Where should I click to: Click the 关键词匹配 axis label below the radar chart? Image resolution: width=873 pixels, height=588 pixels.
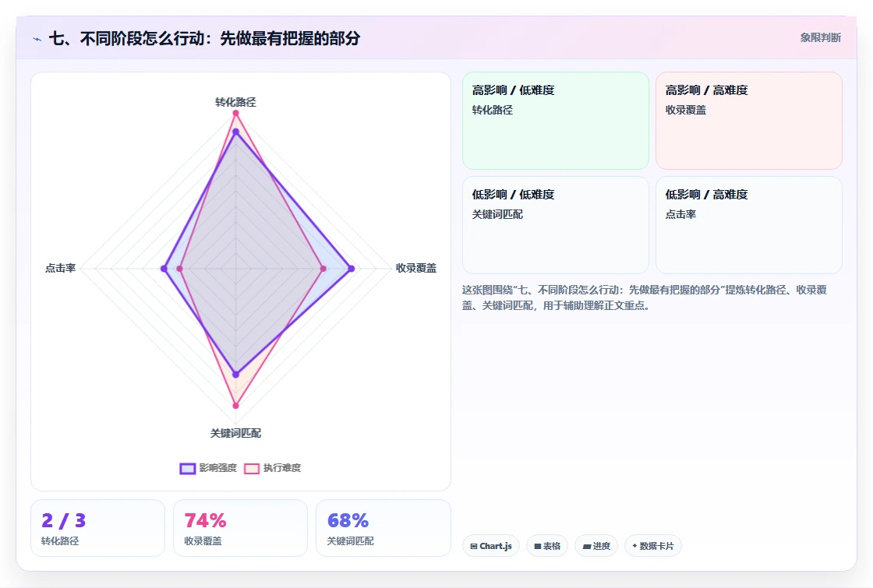[235, 433]
